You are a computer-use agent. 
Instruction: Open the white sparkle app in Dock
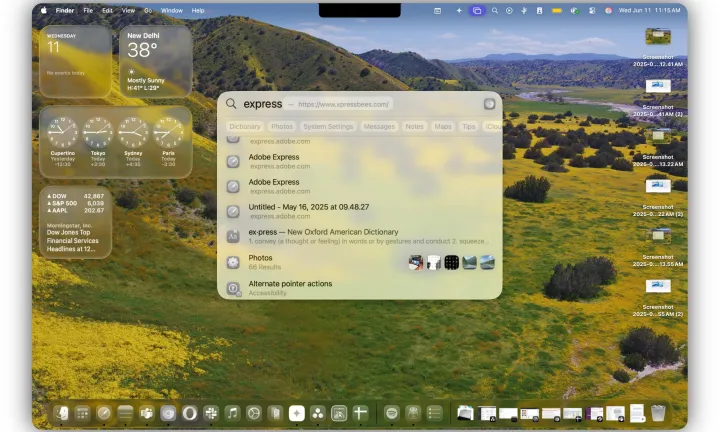tap(297, 414)
